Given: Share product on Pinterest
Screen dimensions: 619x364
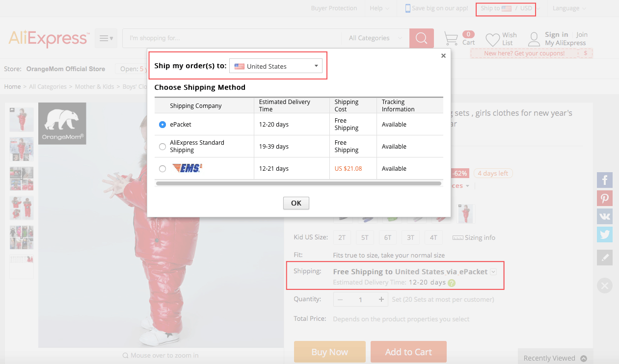Looking at the screenshot, I should (x=604, y=198).
